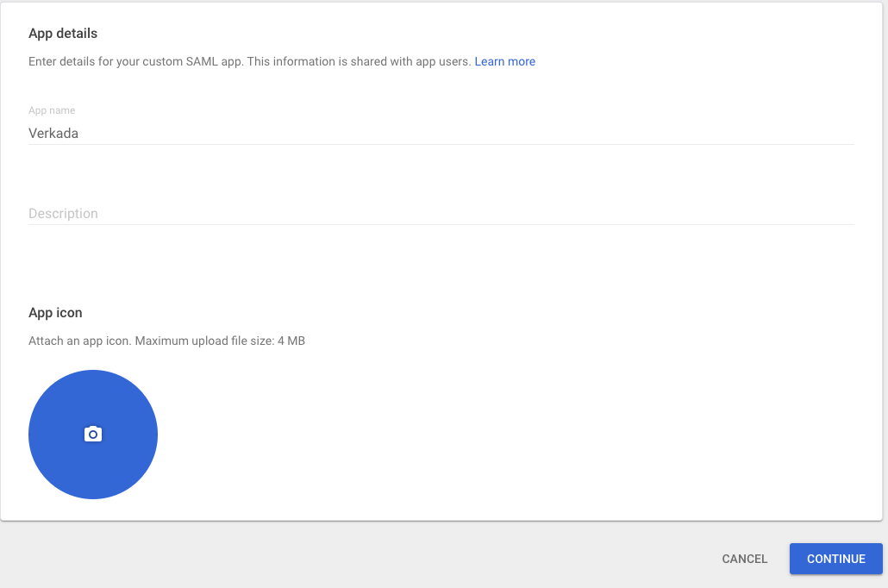
Task: Click the 4 MB size limit text
Action: tap(291, 341)
